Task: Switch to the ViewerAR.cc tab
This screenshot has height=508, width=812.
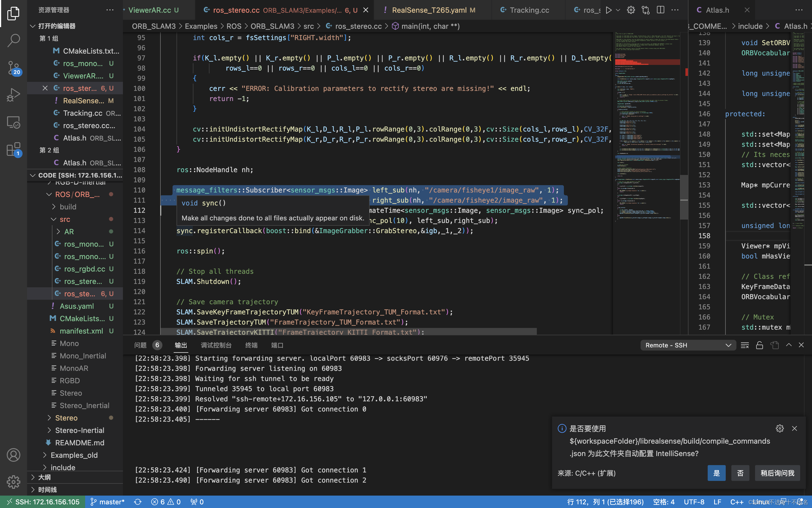Action: 153,10
